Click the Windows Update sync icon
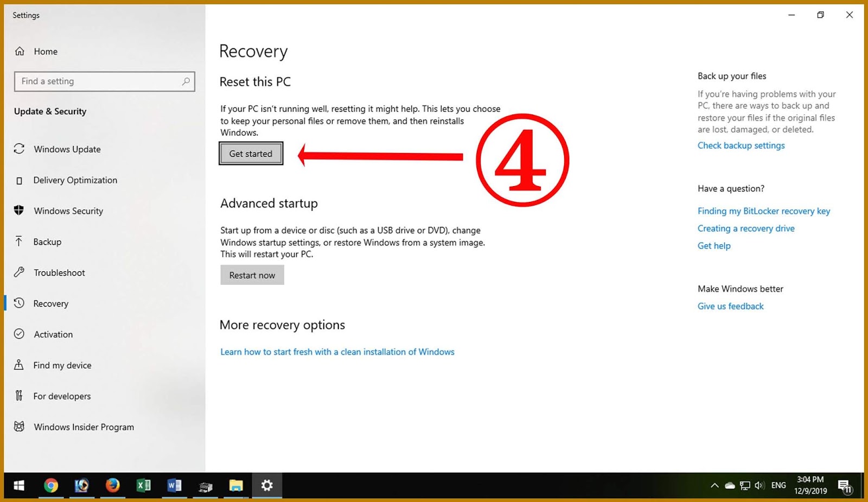 (x=19, y=149)
